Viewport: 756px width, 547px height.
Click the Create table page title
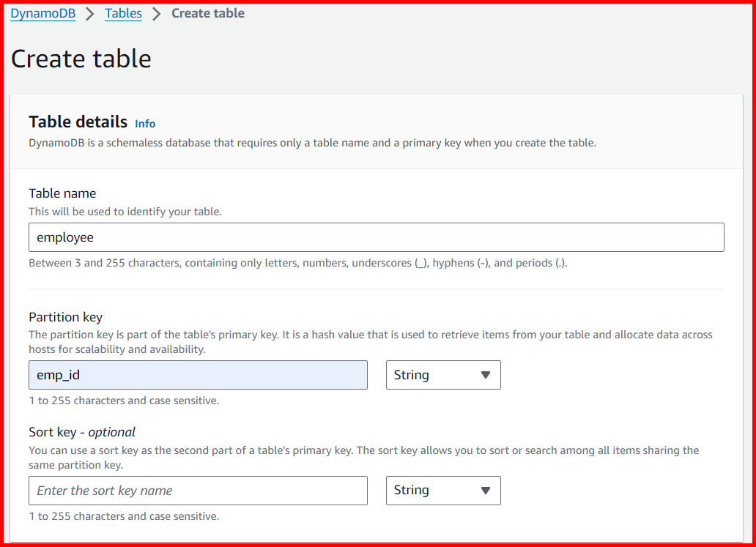tap(81, 59)
